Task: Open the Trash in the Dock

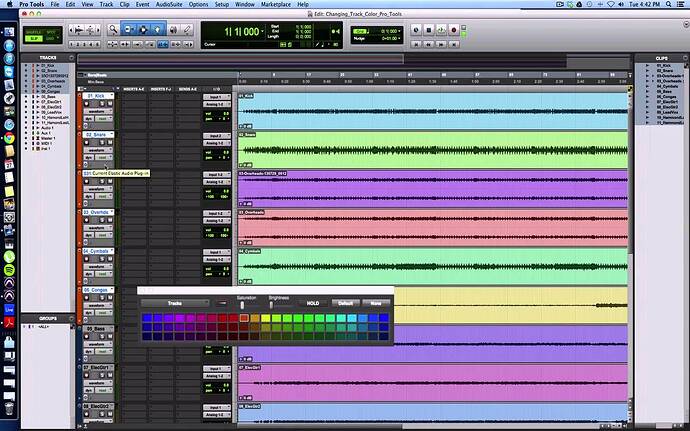Action: 9,407
